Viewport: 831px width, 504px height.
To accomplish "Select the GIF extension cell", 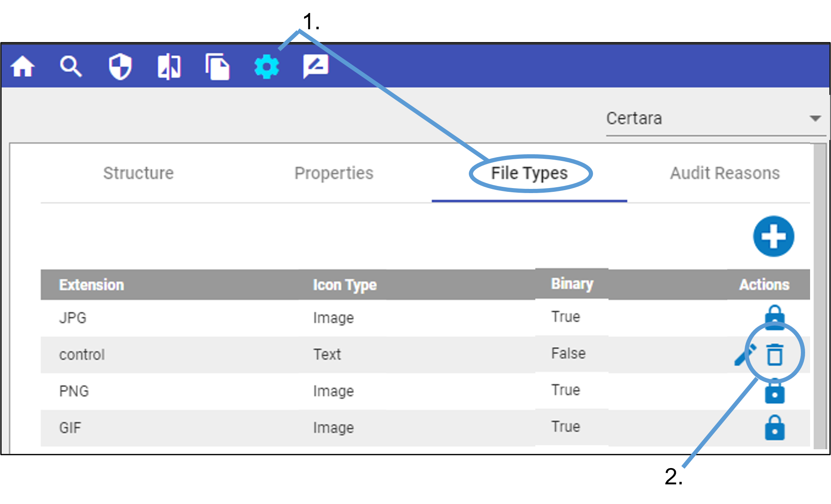I will click(70, 428).
